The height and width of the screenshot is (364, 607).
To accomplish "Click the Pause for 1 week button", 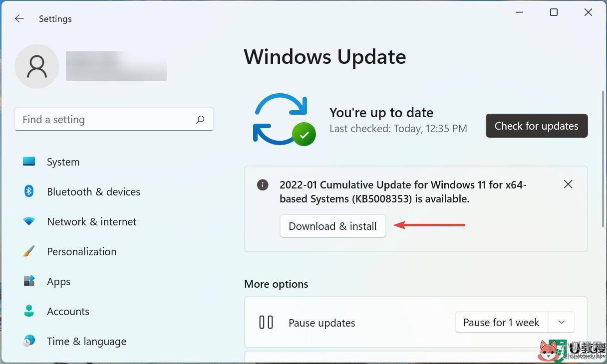I will pyautogui.click(x=501, y=323).
